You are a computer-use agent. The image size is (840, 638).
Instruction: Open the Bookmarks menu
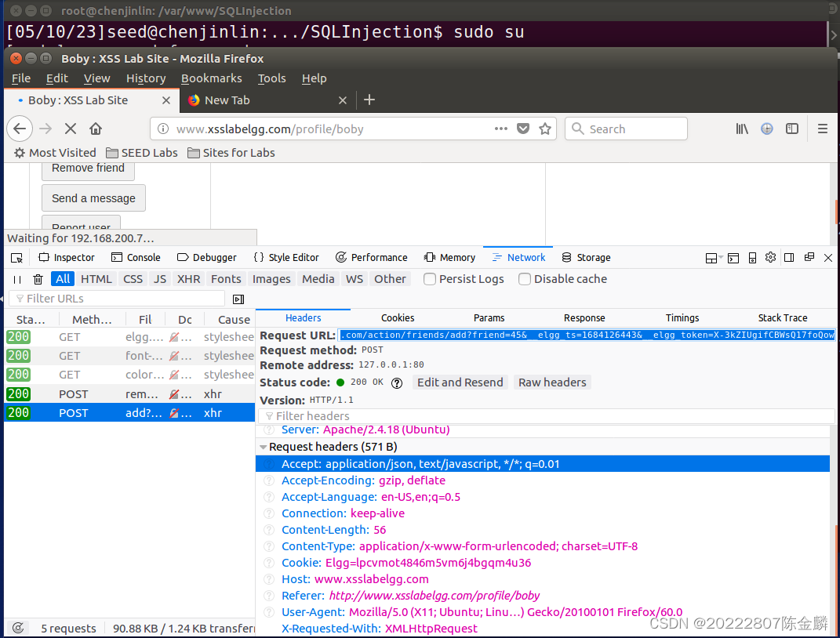(212, 78)
